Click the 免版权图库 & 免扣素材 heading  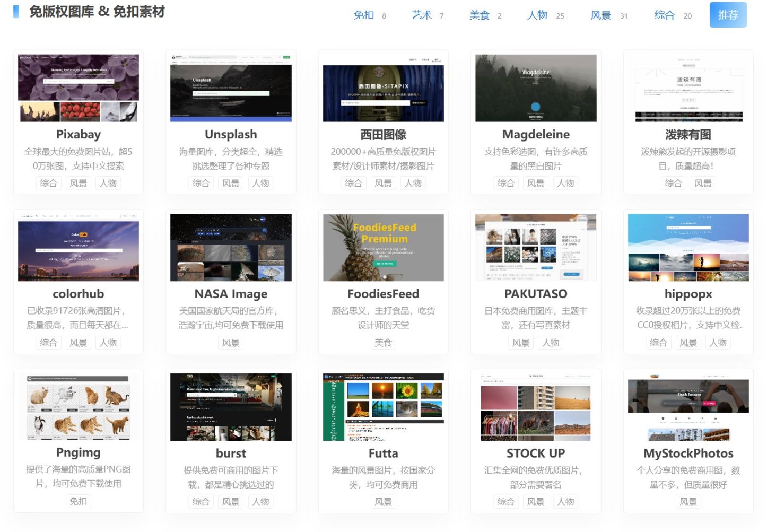tap(97, 11)
